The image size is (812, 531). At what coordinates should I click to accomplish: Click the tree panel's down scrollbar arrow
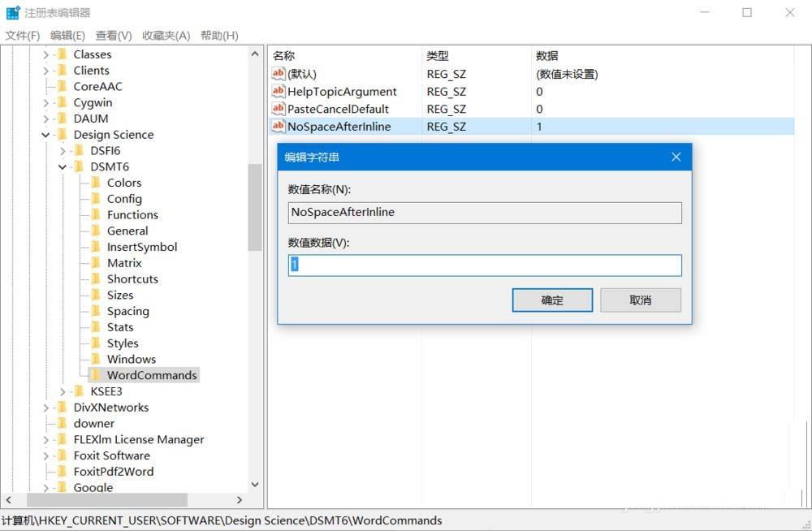(x=255, y=484)
